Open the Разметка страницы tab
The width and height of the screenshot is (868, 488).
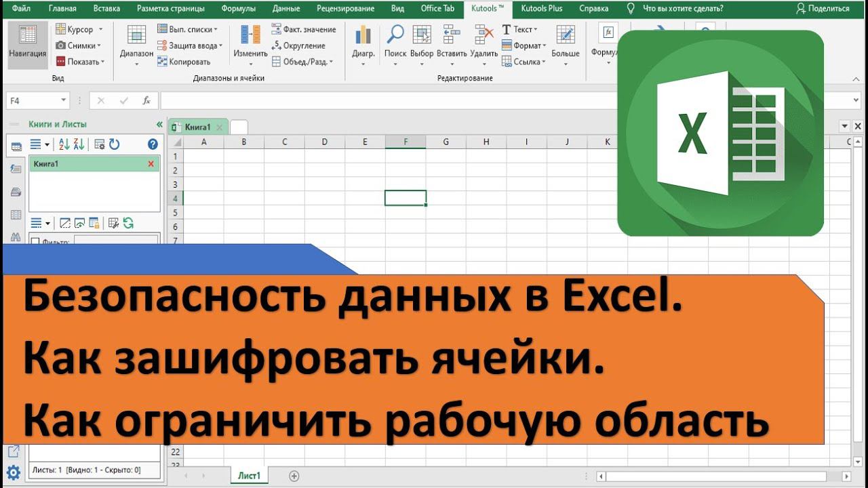pos(172,9)
